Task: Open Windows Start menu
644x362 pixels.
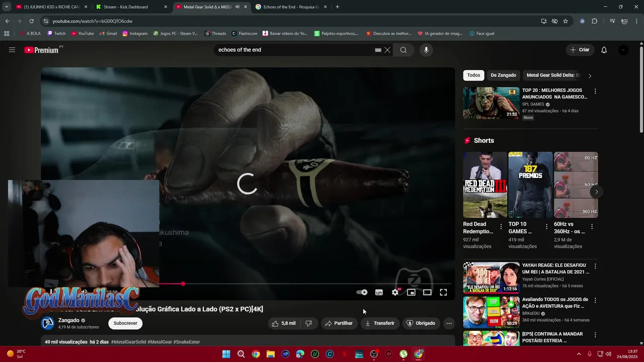Action: (226, 354)
